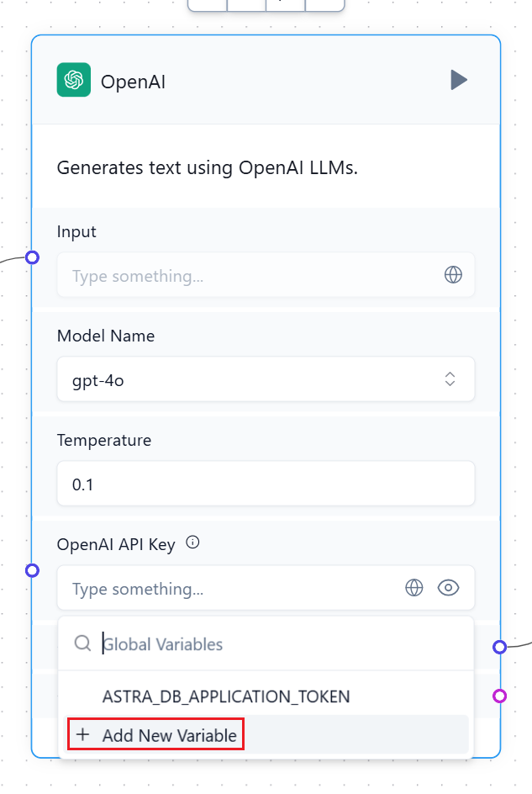The height and width of the screenshot is (794, 532).
Task: Focus the Input text field
Action: click(266, 275)
